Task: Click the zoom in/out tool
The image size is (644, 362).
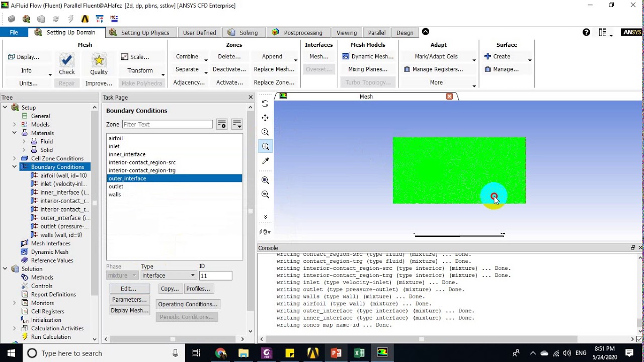Action: (265, 132)
